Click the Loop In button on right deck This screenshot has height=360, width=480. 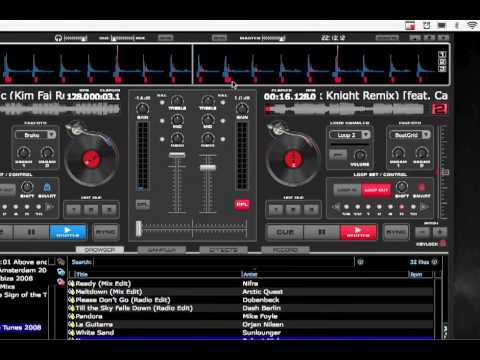point(347,190)
